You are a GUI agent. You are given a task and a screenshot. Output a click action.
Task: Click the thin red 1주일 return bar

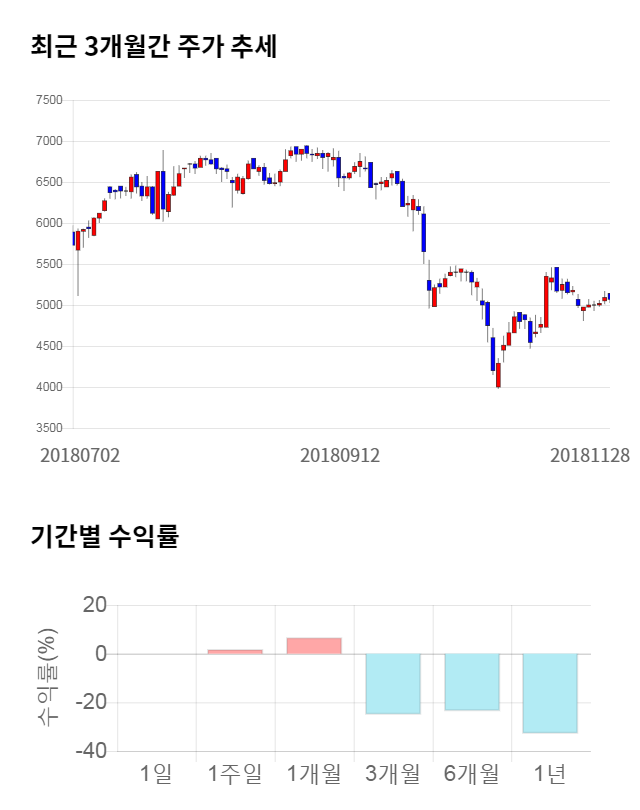235,652
